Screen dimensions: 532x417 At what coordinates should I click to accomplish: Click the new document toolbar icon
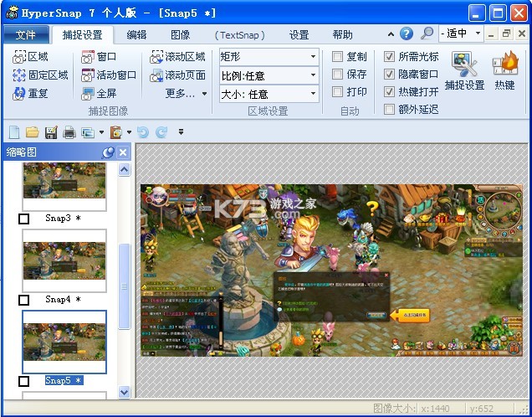[x=14, y=132]
